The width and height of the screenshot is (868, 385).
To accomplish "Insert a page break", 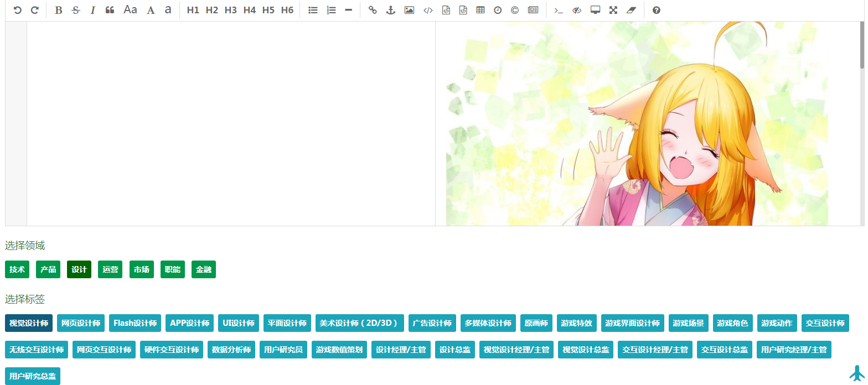I will tap(533, 10).
